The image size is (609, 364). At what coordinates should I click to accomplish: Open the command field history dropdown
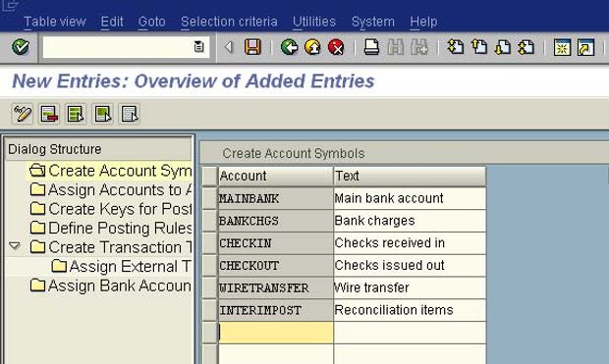click(198, 47)
